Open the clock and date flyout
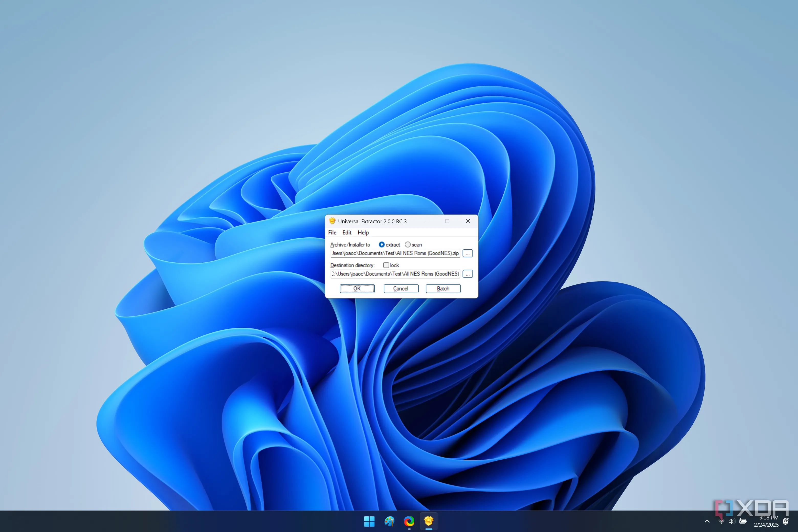This screenshot has width=798, height=532. [766, 521]
